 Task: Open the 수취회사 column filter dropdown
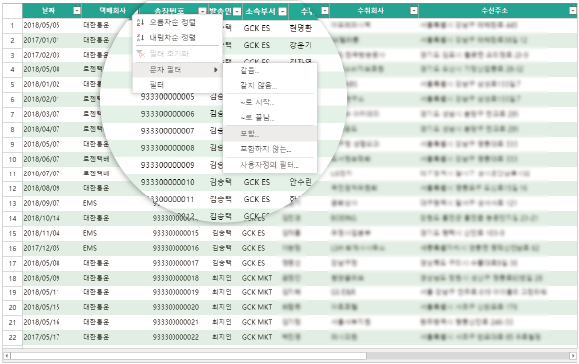[414, 11]
